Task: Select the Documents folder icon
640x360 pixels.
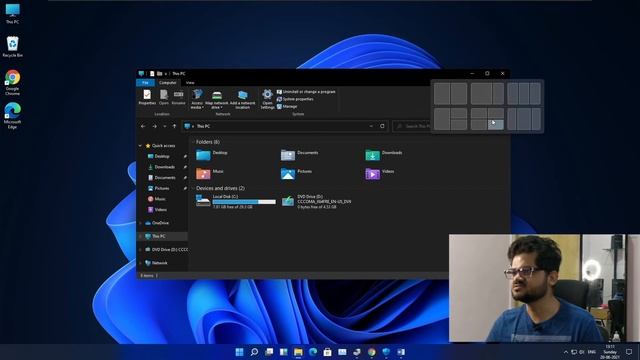Action: [x=288, y=155]
